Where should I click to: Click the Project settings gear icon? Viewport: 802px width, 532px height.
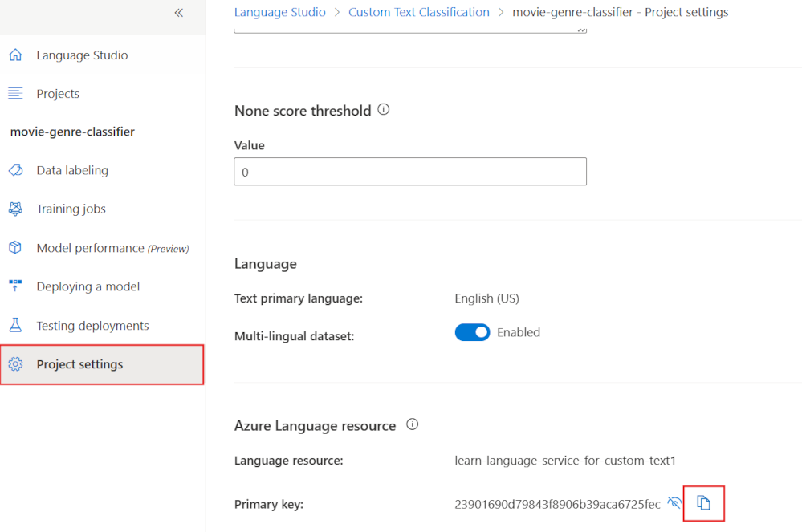click(15, 363)
